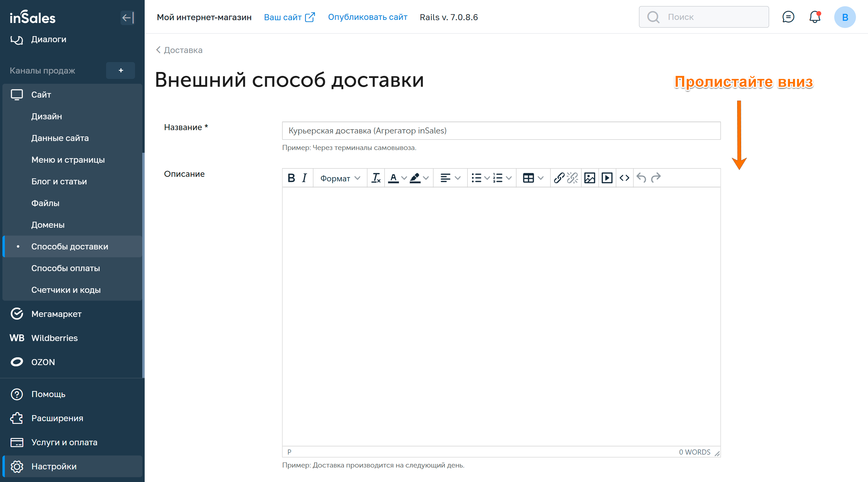Click the insert image icon
The height and width of the screenshot is (482, 868).
click(x=589, y=178)
